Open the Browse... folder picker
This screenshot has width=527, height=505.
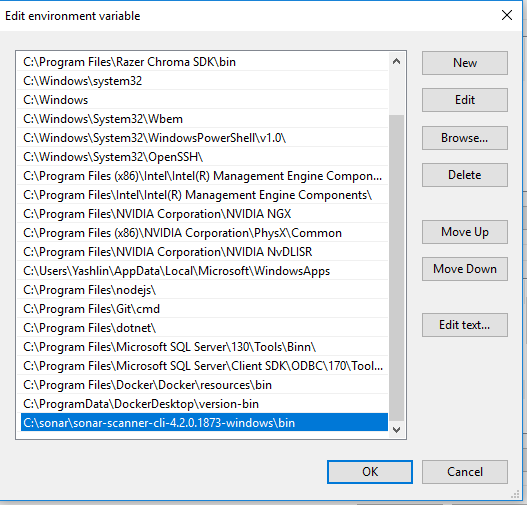(465, 138)
